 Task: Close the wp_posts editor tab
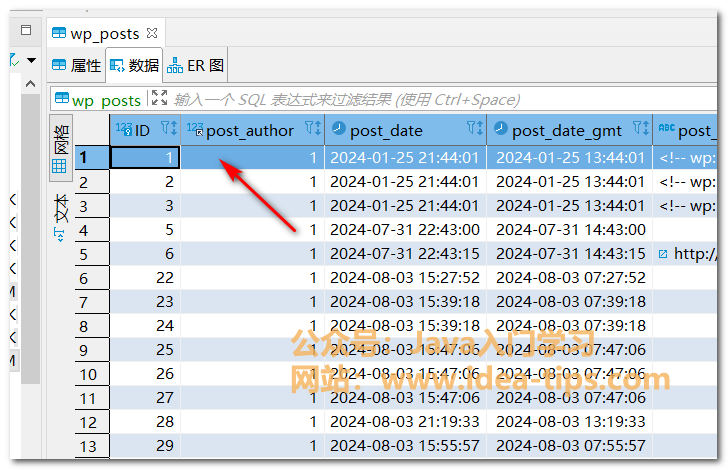click(152, 33)
